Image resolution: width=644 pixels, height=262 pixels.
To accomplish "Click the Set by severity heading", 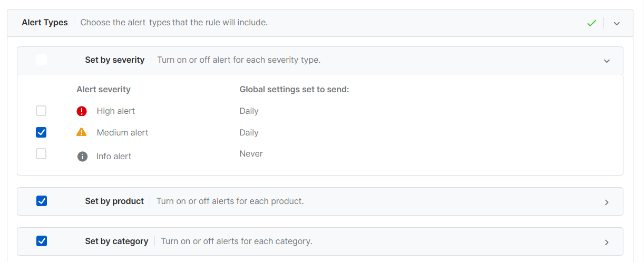I will 114,60.
